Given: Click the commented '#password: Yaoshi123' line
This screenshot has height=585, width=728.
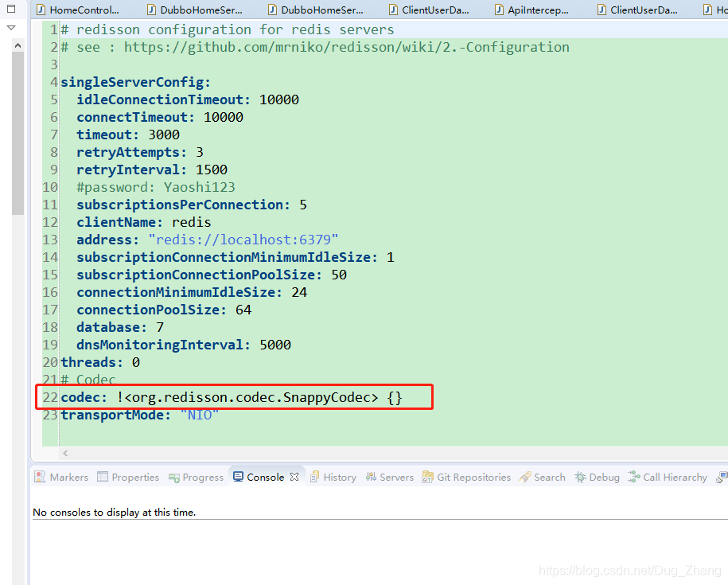Looking at the screenshot, I should tap(156, 188).
